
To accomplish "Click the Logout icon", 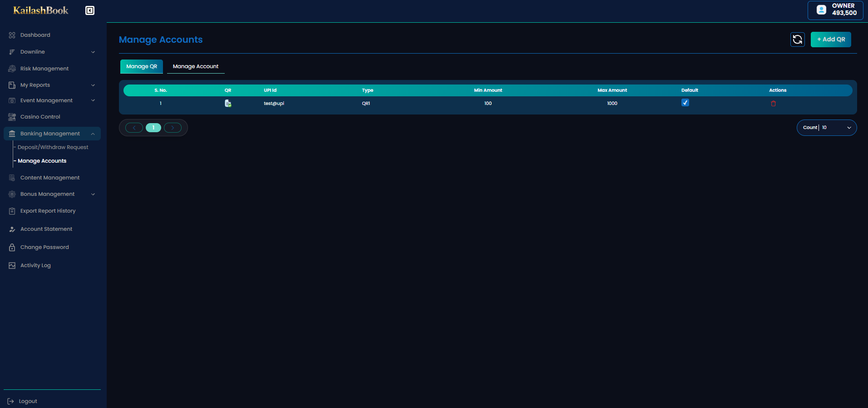I will coord(11,401).
